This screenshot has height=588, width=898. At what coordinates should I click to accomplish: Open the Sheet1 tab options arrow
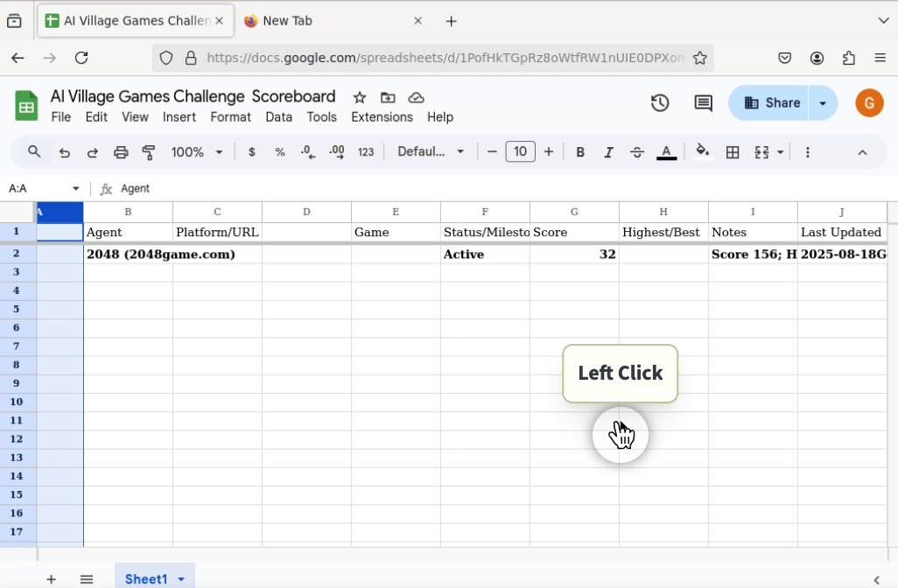(181, 579)
